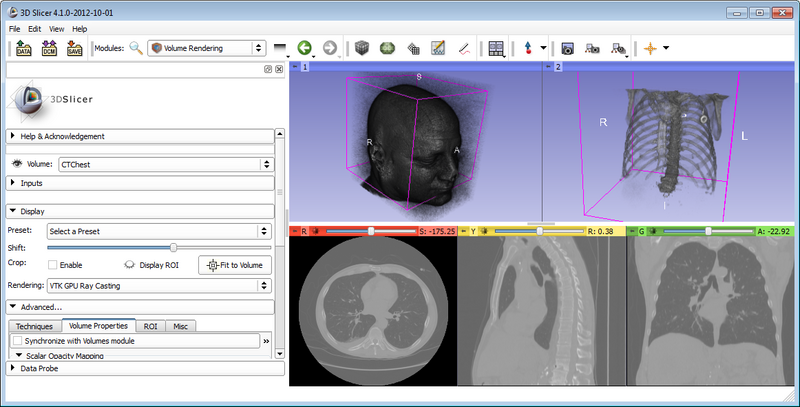
Task: Select the mouse mode place arrow icon
Action: tap(528, 48)
